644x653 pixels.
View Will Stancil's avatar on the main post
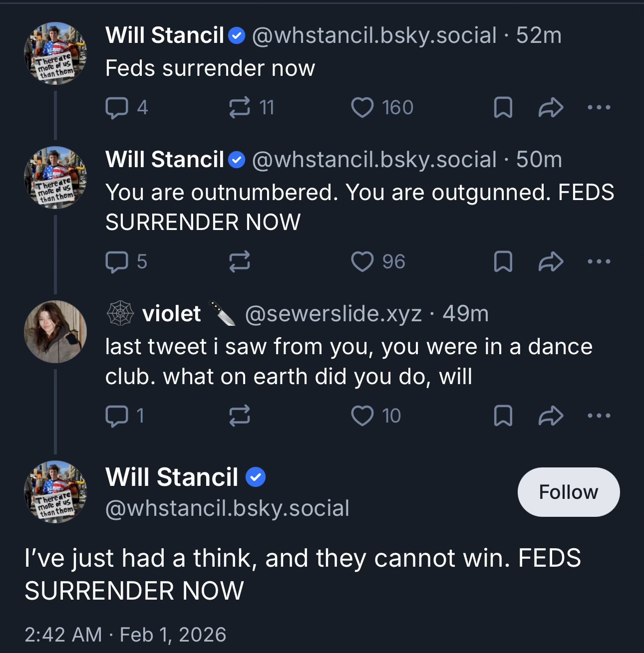point(55,492)
